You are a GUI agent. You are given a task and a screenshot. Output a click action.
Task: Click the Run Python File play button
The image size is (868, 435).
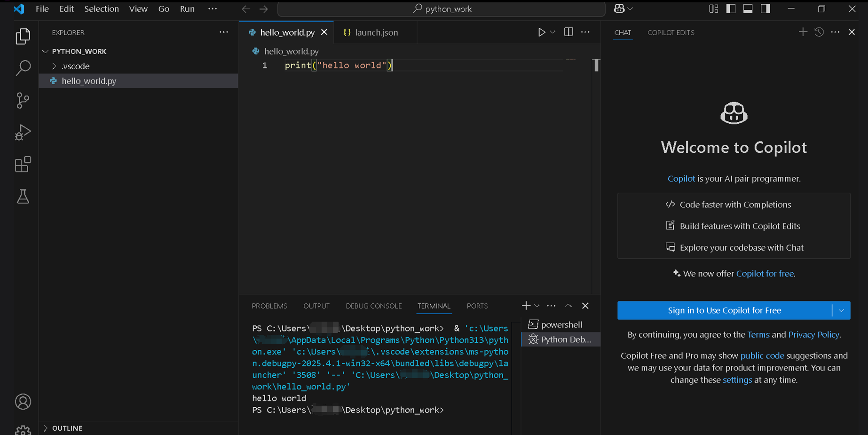(x=541, y=32)
